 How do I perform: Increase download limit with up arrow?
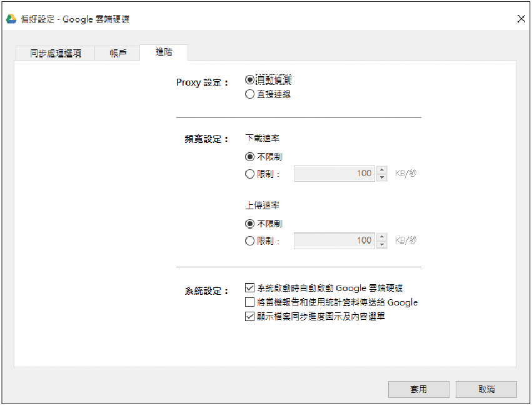pos(382,170)
